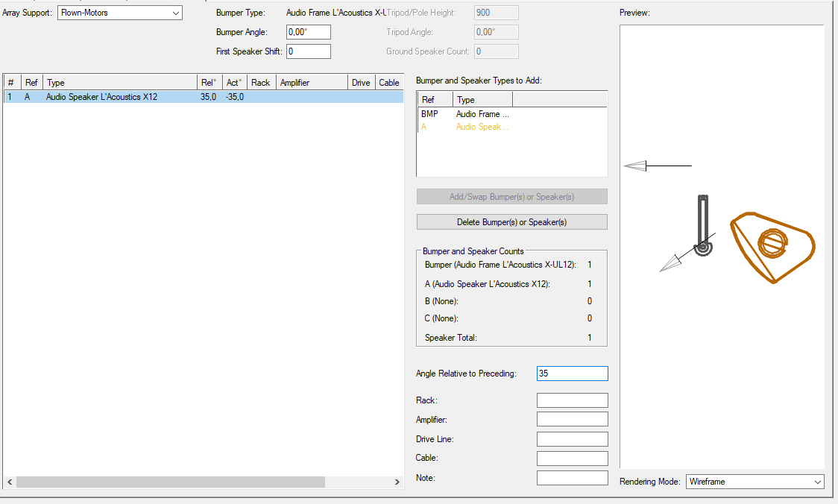
Task: Select speaker type A in types list
Action: [482, 127]
